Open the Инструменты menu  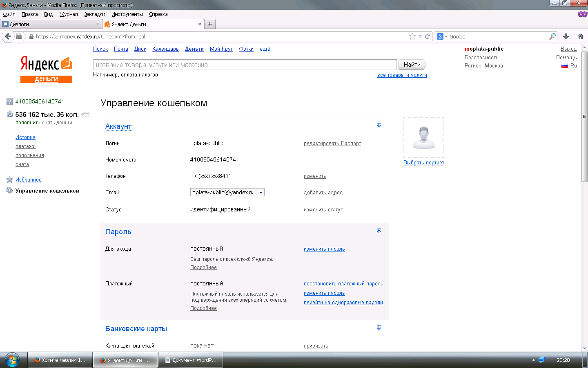point(127,14)
